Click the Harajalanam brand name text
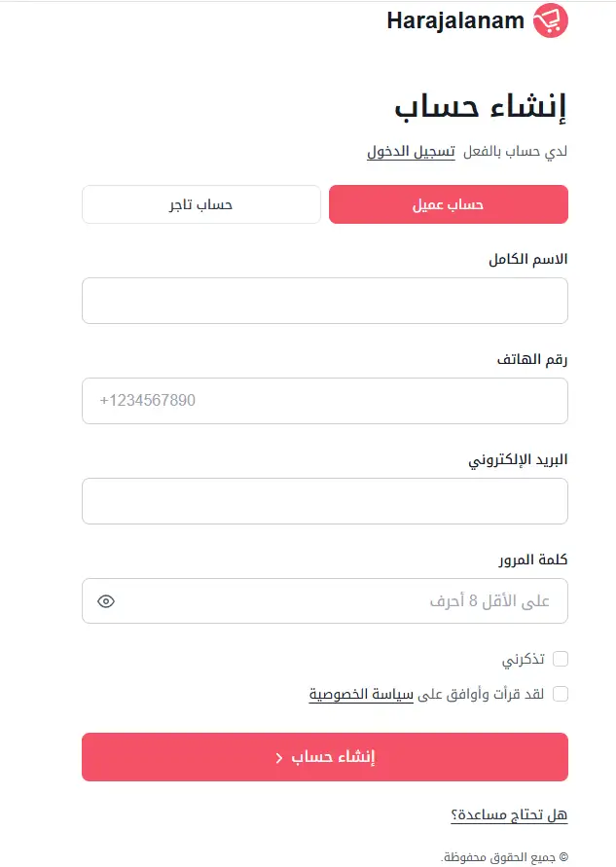This screenshot has height=867, width=616. tap(455, 21)
